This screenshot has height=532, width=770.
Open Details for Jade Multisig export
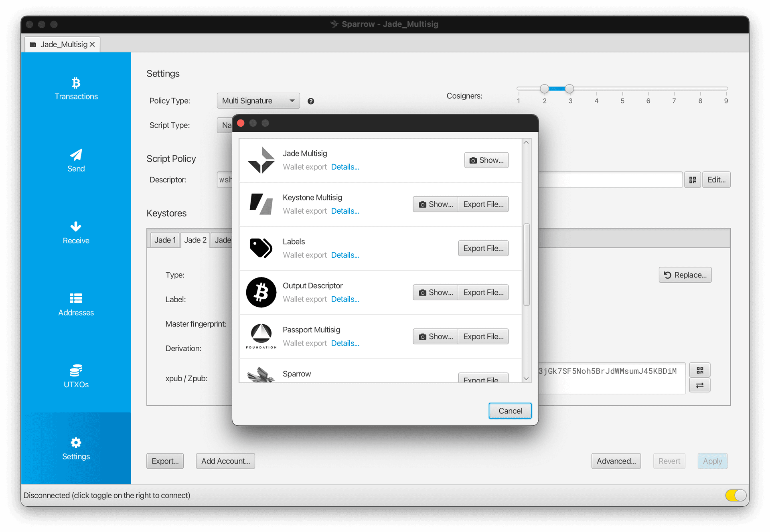tap(345, 167)
